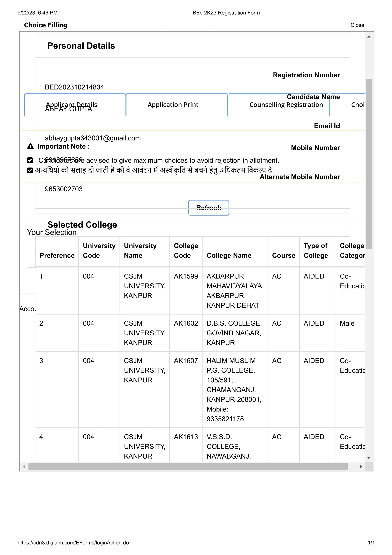
Task: Click alternate mobile number 9653002703
Action: coord(64,189)
